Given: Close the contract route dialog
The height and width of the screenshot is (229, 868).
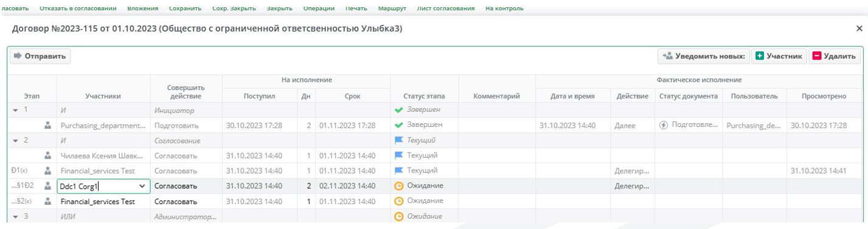Looking at the screenshot, I should [x=859, y=29].
